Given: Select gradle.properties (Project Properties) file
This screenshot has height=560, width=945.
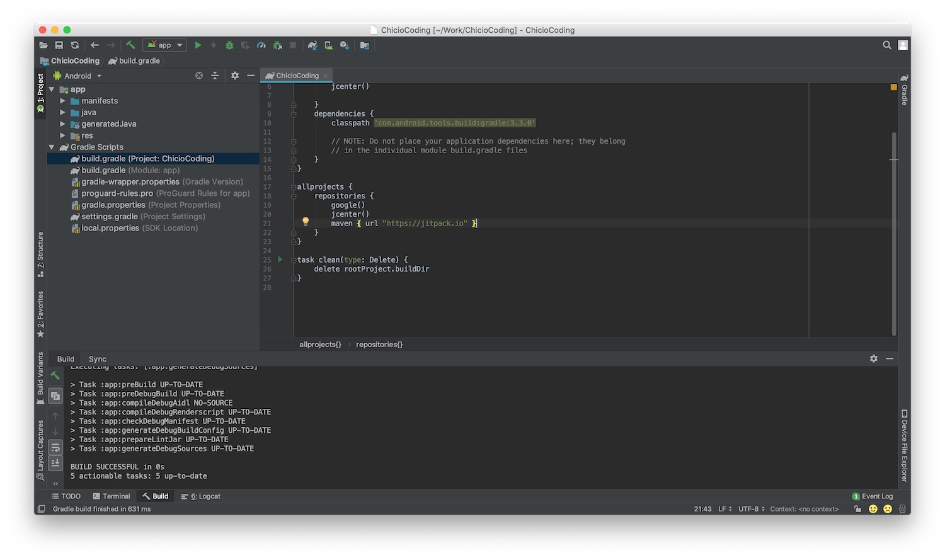Looking at the screenshot, I should point(153,205).
